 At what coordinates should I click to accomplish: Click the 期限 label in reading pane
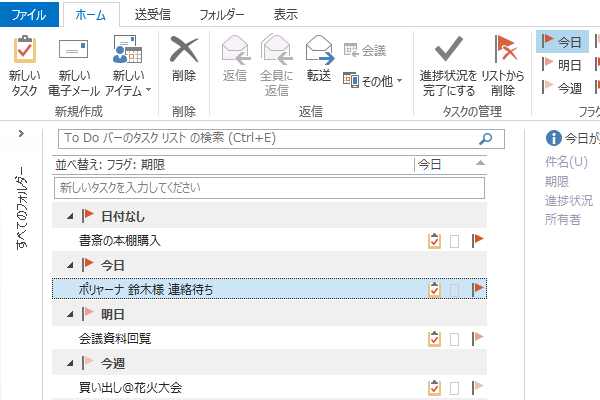click(557, 181)
